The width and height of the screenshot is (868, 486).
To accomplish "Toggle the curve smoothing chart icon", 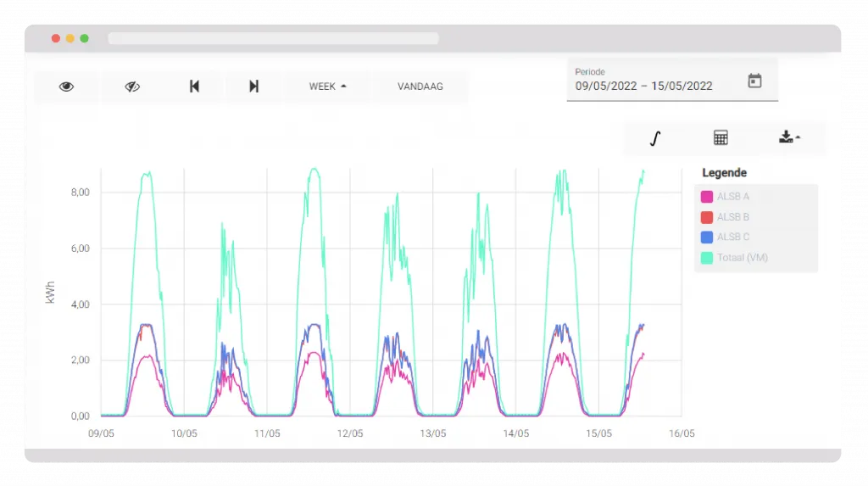I will (x=655, y=138).
